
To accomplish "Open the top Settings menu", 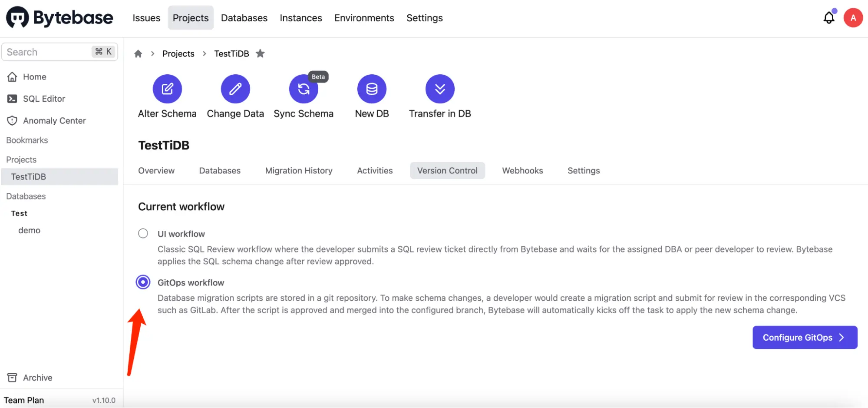I will point(425,18).
